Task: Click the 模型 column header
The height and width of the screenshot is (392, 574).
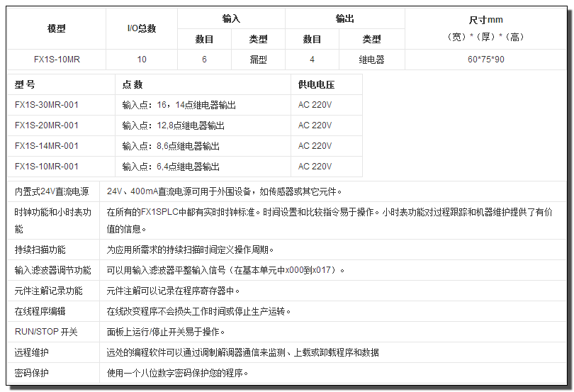Action: pyautogui.click(x=57, y=28)
